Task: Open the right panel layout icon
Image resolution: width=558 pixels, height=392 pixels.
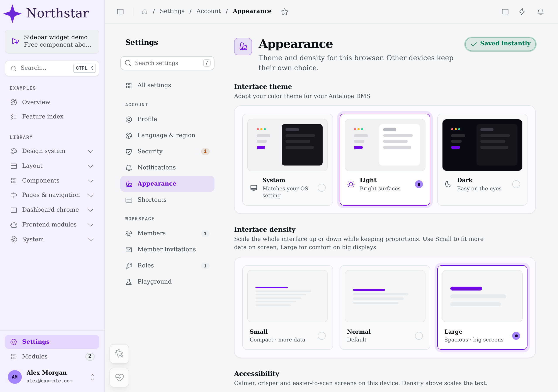Action: pyautogui.click(x=505, y=12)
